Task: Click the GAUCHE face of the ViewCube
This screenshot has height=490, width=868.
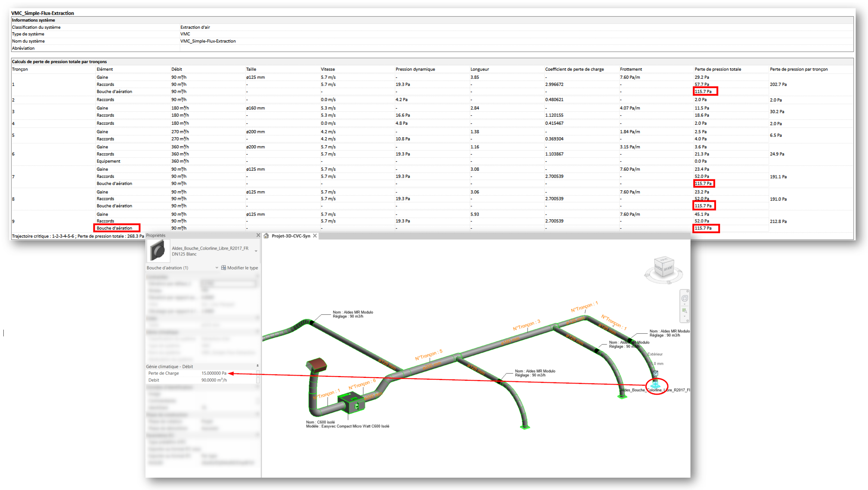Action: (659, 268)
